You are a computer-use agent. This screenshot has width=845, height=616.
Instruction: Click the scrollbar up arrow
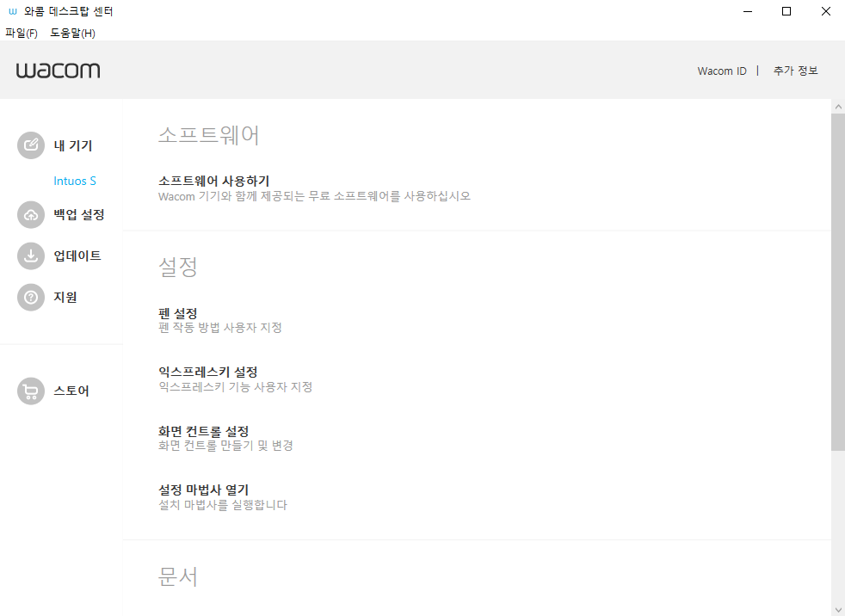coord(838,107)
